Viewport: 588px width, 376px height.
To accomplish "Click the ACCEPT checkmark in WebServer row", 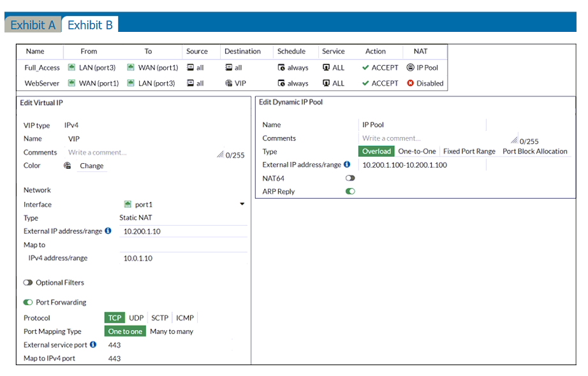I will [365, 83].
